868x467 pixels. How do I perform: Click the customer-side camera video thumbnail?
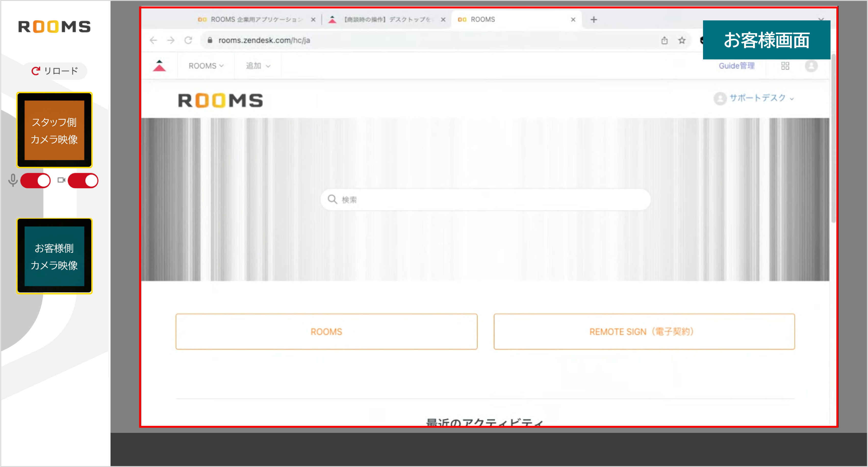(55, 256)
